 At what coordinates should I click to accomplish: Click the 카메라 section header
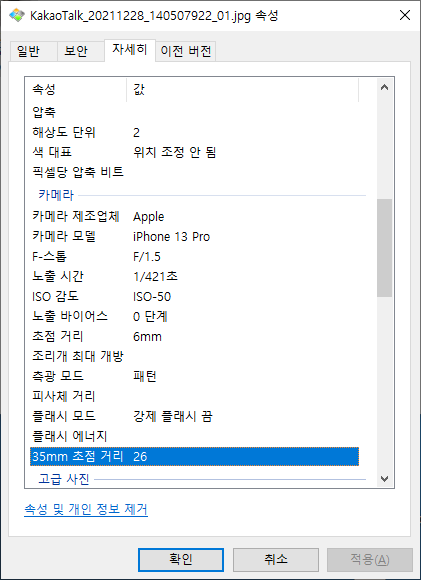56,195
